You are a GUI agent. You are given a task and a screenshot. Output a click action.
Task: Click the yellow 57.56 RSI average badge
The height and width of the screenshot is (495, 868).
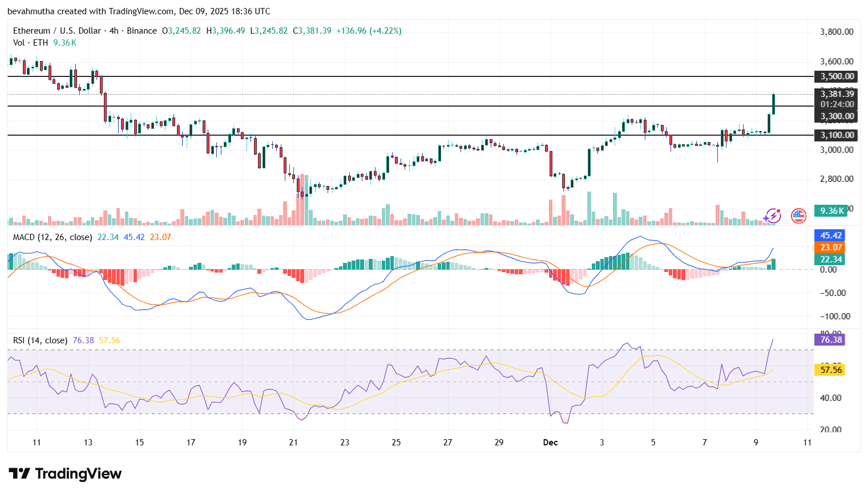tap(830, 370)
